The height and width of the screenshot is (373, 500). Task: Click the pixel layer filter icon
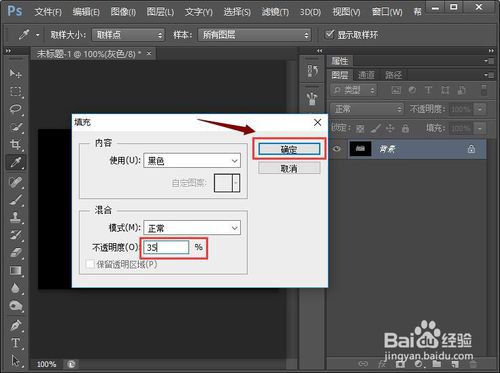(x=396, y=90)
